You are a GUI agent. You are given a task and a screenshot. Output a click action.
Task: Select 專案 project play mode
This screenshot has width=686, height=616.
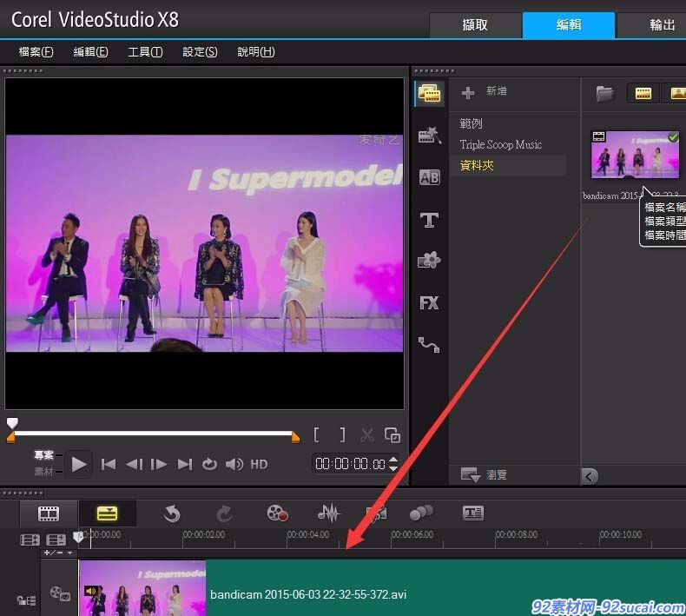point(43,455)
